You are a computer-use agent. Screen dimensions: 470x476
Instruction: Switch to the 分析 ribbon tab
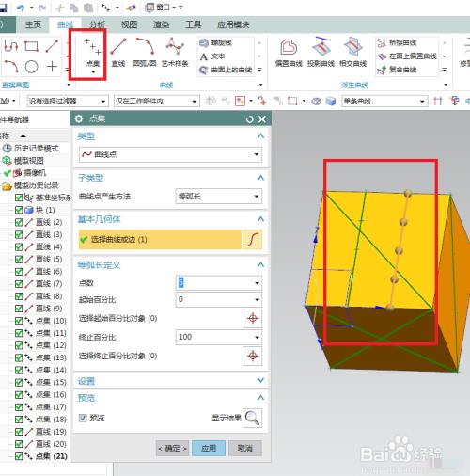(x=97, y=24)
